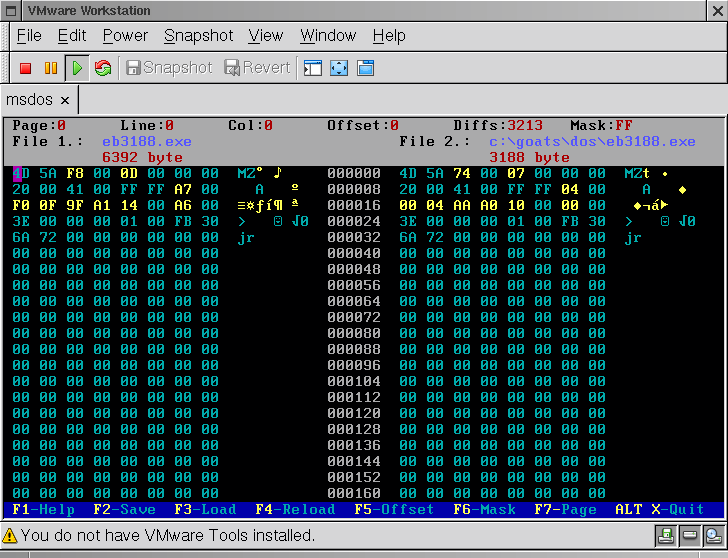Click the yellow F8 byte in File 1

pos(75,174)
